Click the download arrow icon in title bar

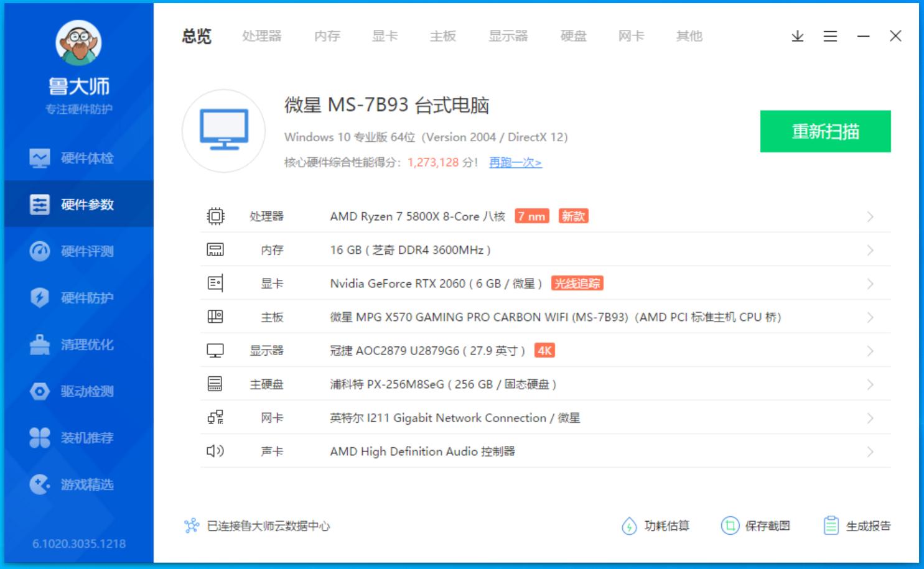tap(796, 36)
